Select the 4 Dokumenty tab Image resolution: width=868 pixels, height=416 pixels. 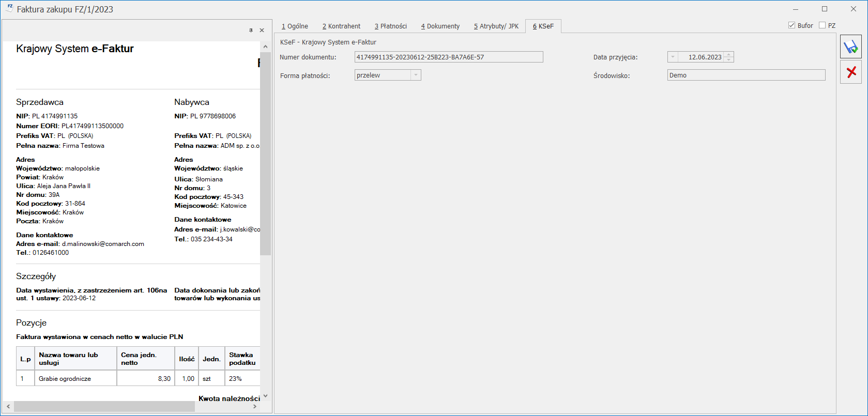pyautogui.click(x=440, y=26)
